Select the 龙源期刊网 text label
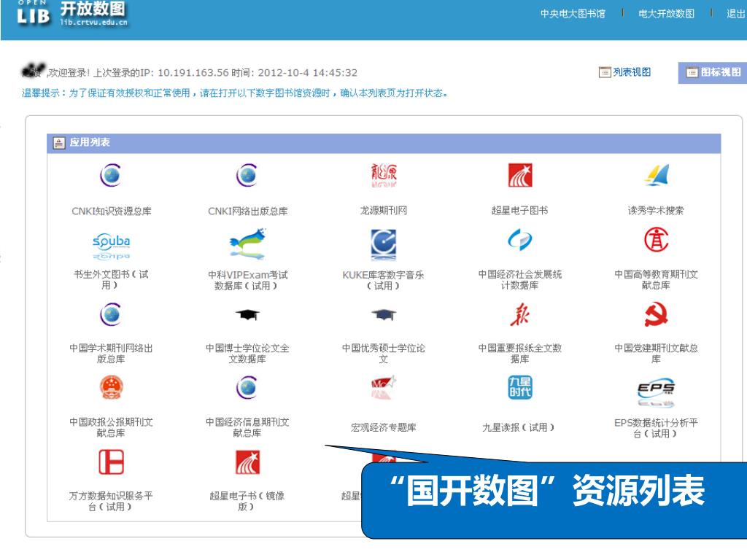This screenshot has width=747, height=560. pyautogui.click(x=384, y=211)
